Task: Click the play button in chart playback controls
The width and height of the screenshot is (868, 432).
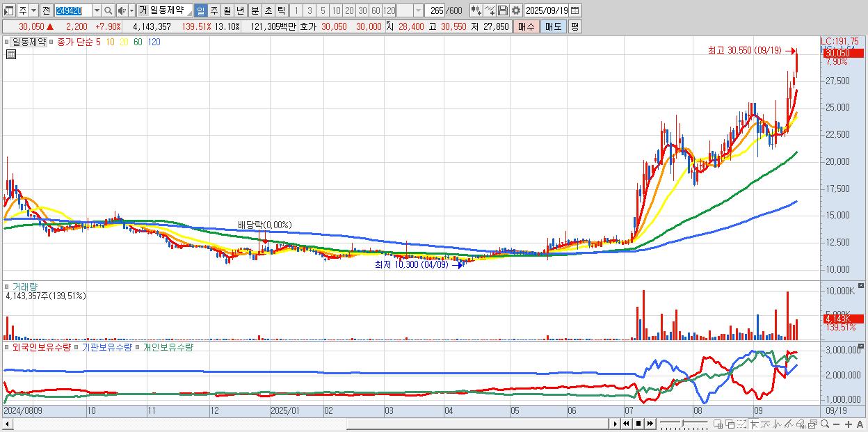Action: pos(616,424)
